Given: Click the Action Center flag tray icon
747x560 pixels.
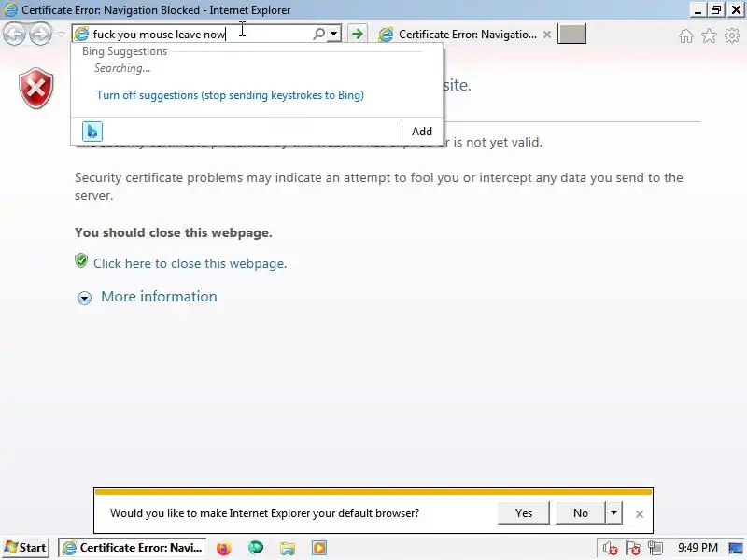Looking at the screenshot, I should point(633,549).
